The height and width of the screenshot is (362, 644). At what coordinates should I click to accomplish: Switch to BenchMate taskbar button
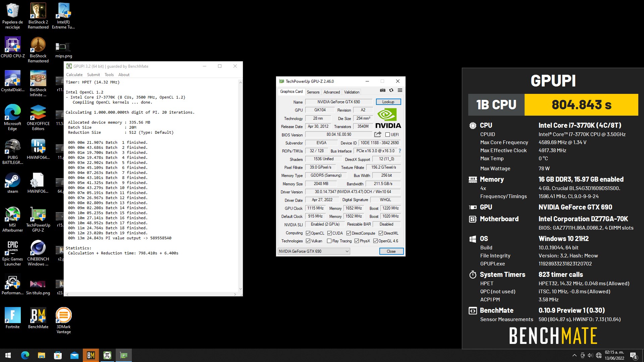(x=91, y=355)
